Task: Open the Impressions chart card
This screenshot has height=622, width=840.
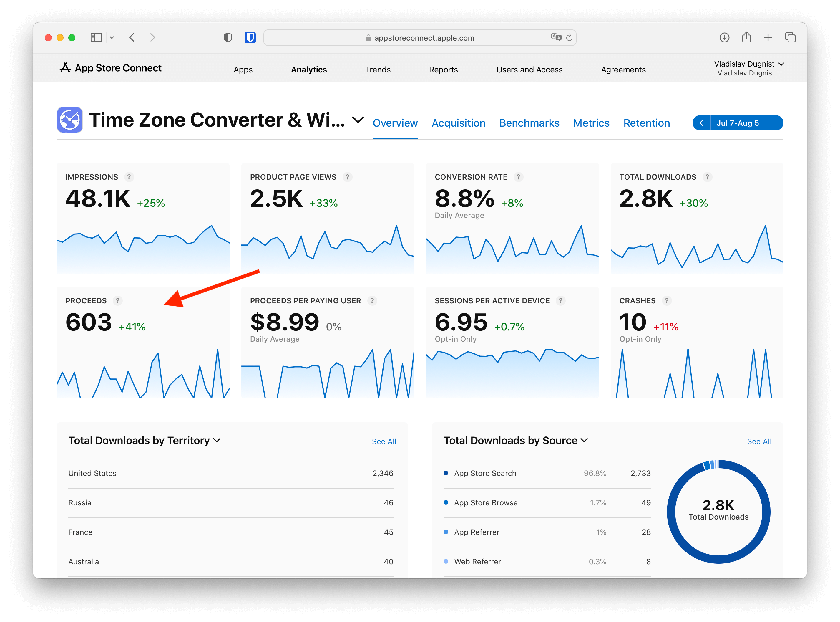Action: pos(143,219)
